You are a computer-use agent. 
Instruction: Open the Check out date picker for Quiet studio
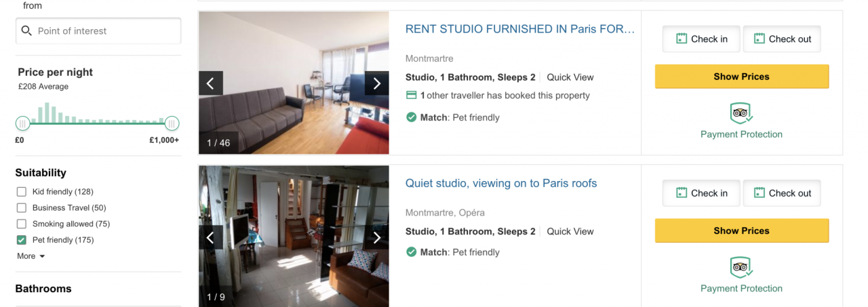(x=782, y=193)
